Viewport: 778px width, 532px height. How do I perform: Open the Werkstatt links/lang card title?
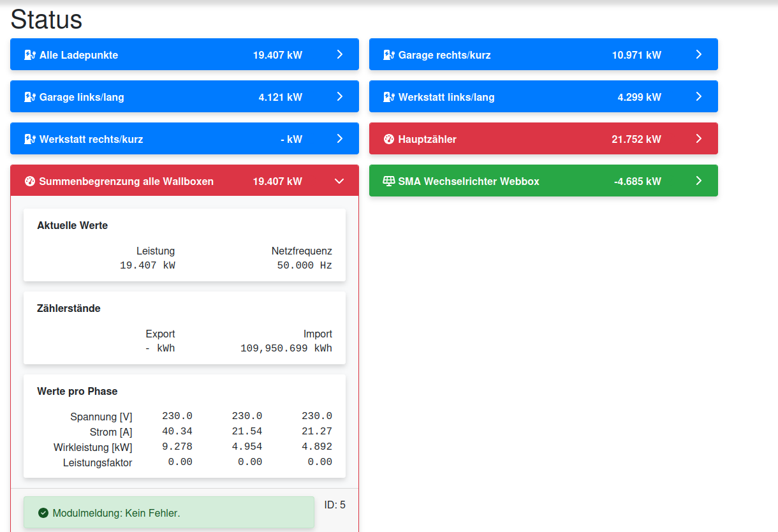(x=446, y=97)
